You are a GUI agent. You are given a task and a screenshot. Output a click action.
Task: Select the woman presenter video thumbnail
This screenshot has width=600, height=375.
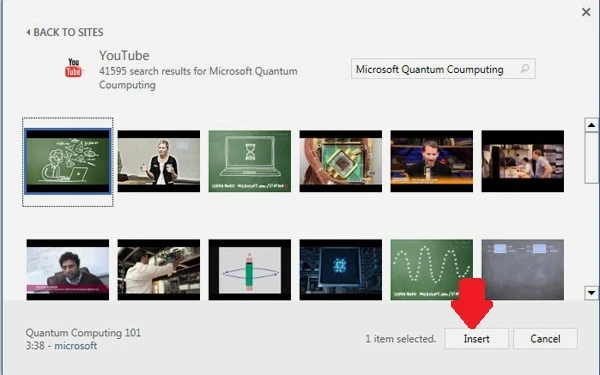pyautogui.click(x=159, y=161)
